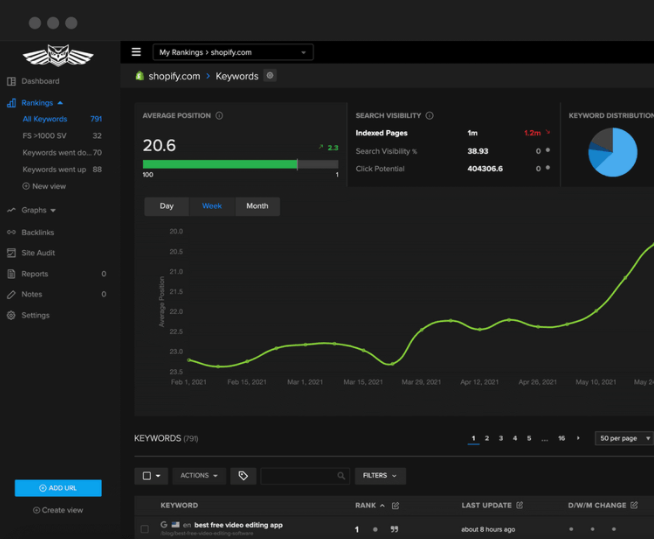Screen dimensions: 654x539
Task: Edit the Rank column icon
Action: click(395, 506)
